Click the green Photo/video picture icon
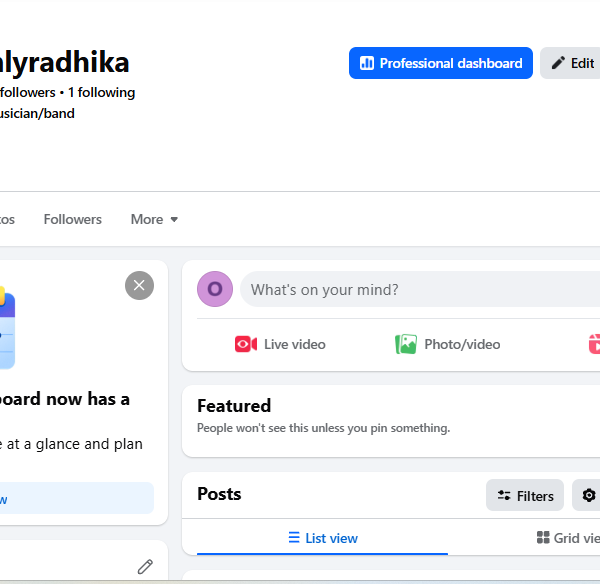 click(x=406, y=344)
